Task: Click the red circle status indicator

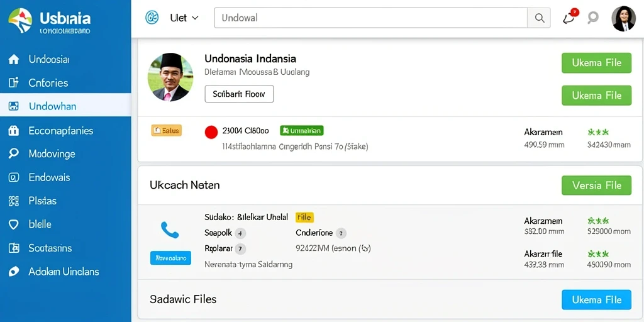Action: click(x=211, y=132)
